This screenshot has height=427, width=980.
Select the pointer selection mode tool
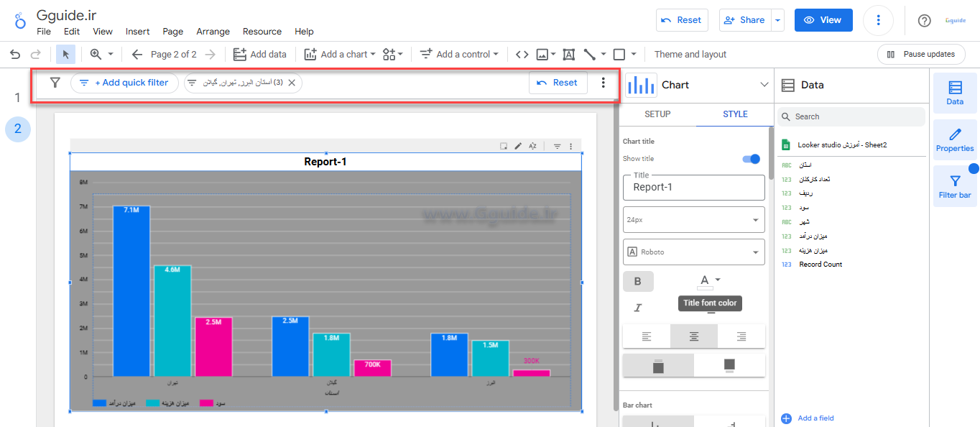coord(65,54)
